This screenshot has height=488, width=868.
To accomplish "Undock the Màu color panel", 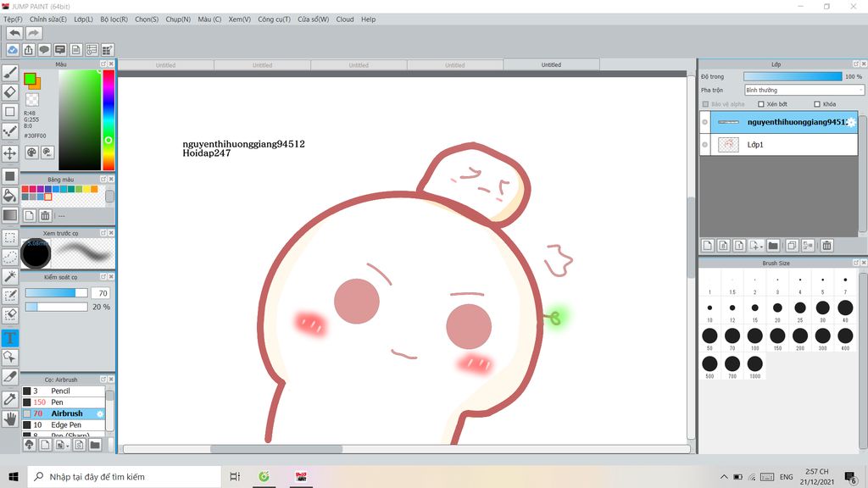I will [x=103, y=64].
